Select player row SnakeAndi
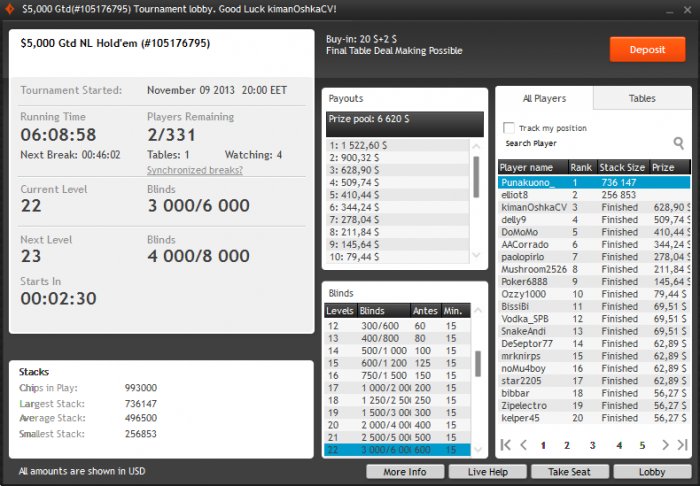Viewport: 700px width, 486px height. (x=594, y=331)
